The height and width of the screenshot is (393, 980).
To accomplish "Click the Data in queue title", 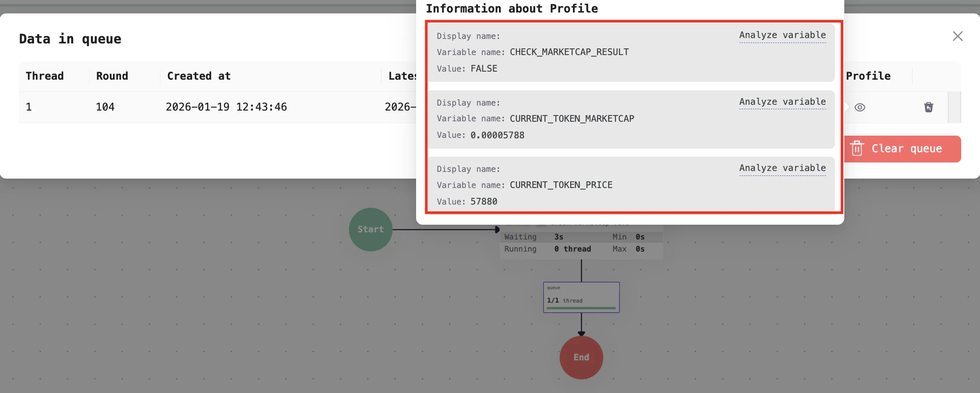I will click(70, 39).
